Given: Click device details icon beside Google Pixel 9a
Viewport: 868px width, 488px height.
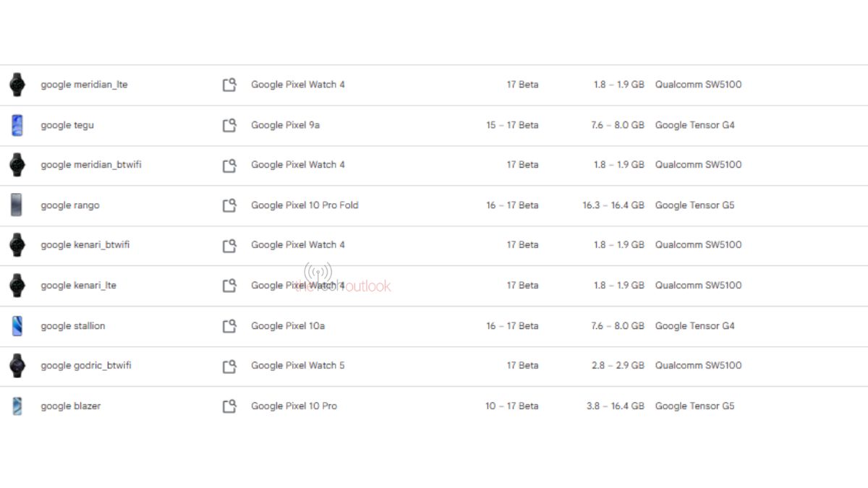Looking at the screenshot, I should pyautogui.click(x=229, y=125).
